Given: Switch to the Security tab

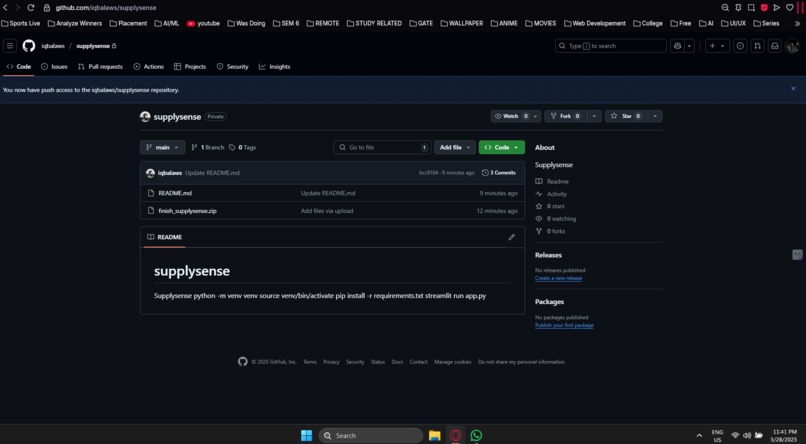Looking at the screenshot, I should point(232,67).
